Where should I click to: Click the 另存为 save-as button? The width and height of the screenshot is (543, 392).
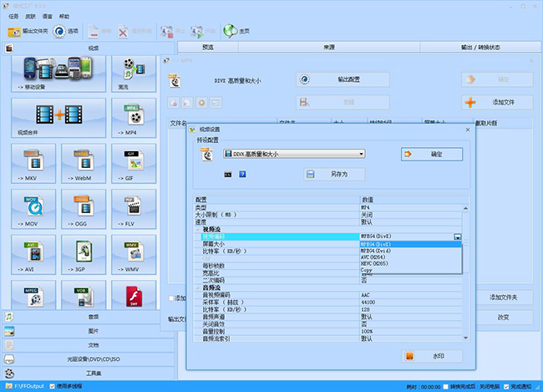coord(332,174)
